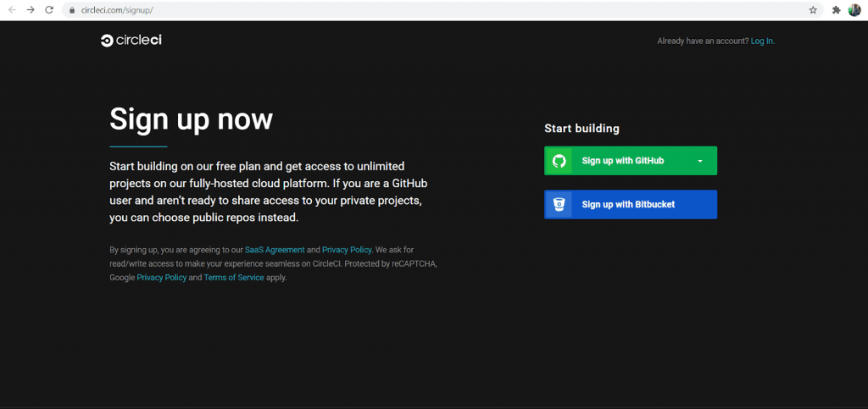Viewport: 868px width, 409px height.
Task: Bookmark this page with the star icon
Action: coord(813,10)
